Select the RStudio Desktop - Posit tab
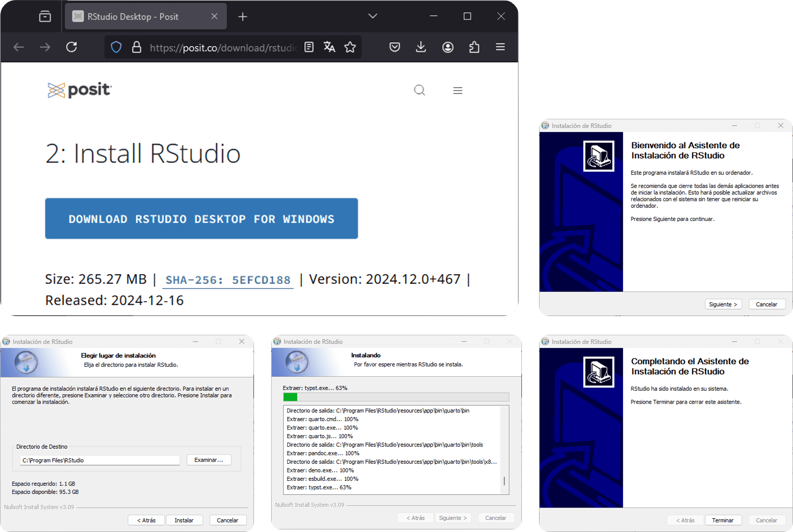Image resolution: width=793 pixels, height=532 pixels. point(146,16)
